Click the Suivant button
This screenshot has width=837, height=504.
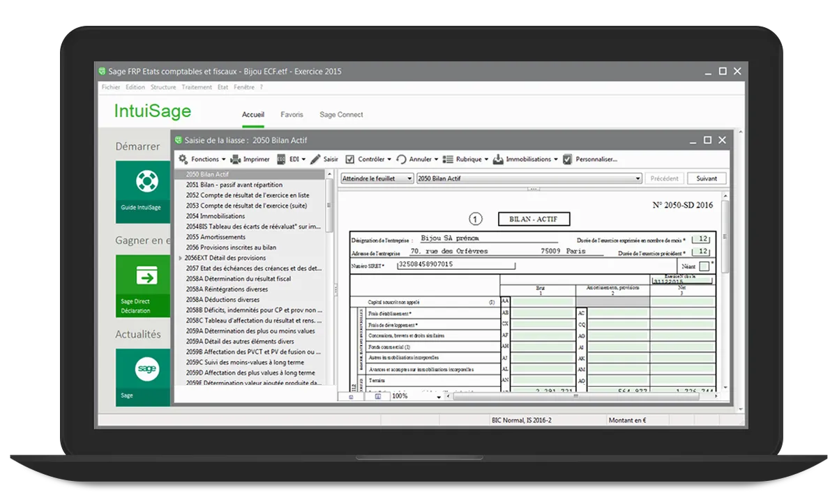[706, 178]
